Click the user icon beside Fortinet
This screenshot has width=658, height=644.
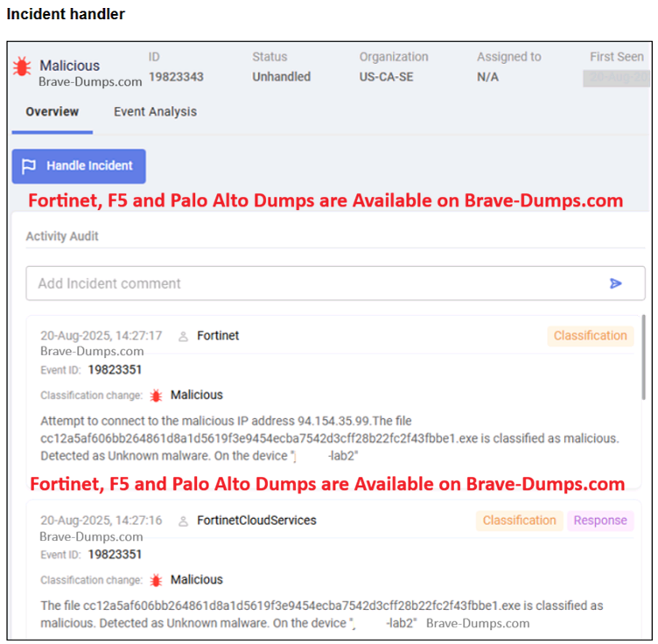(x=183, y=336)
